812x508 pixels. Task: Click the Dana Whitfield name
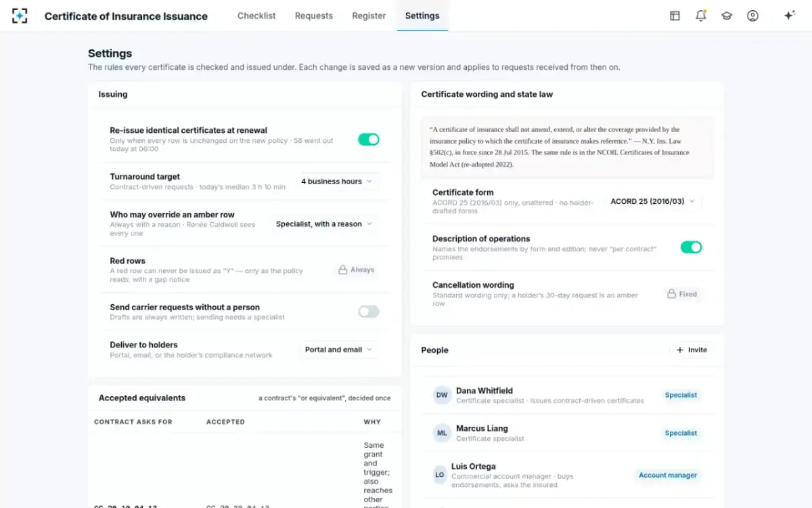pyautogui.click(x=484, y=391)
